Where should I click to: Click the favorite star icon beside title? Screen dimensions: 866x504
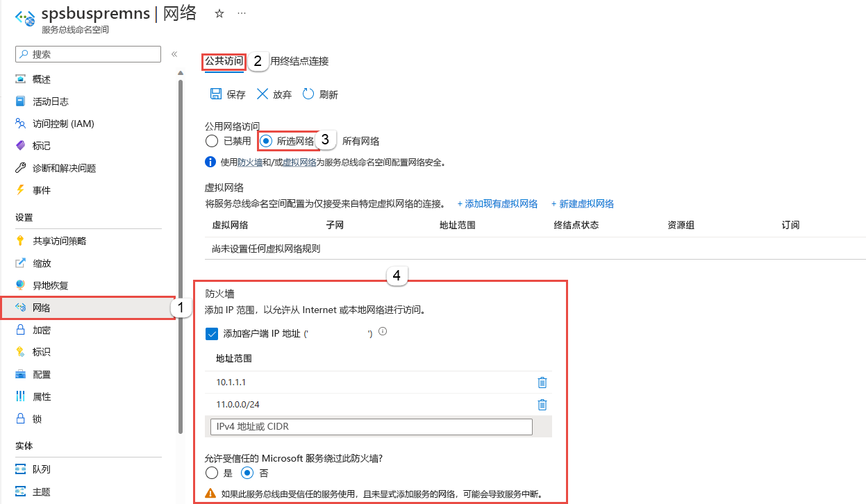click(219, 13)
